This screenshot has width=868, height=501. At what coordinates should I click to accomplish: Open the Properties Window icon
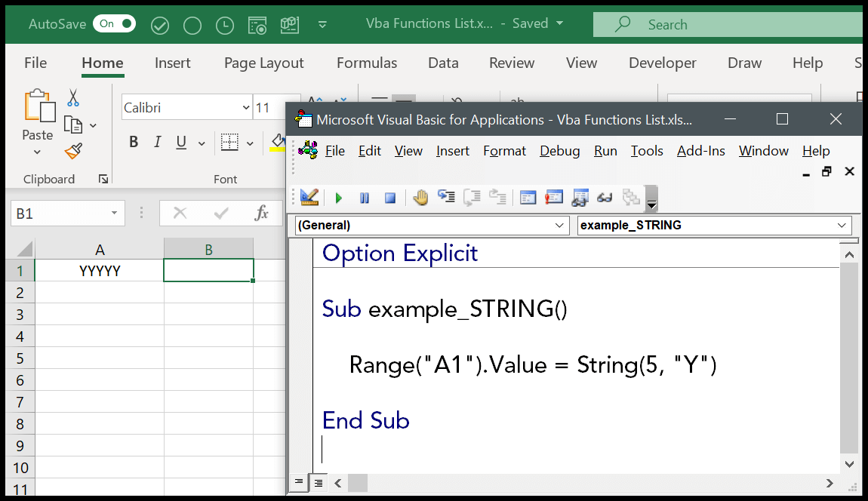tap(554, 198)
